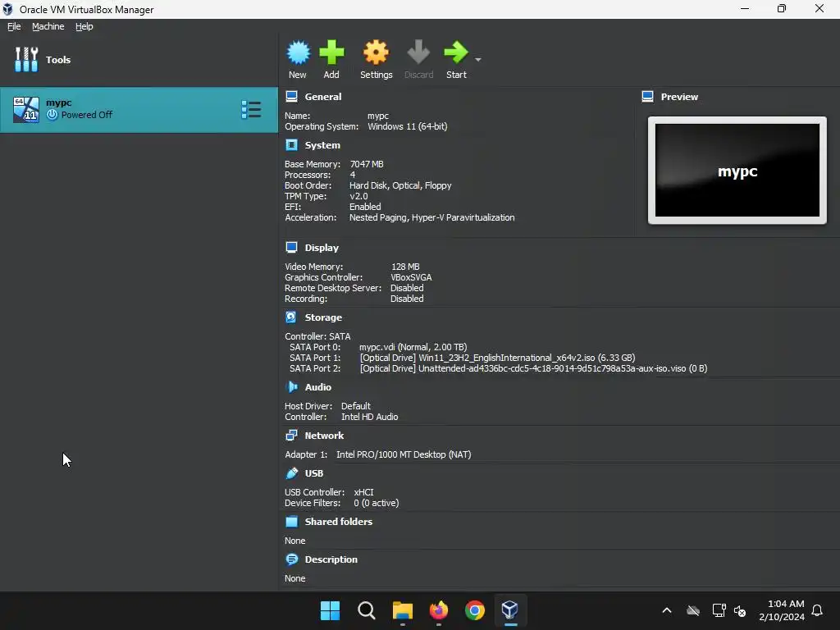Open the mypc machine menu list icon
Screen dimensions: 840x630
(251, 110)
